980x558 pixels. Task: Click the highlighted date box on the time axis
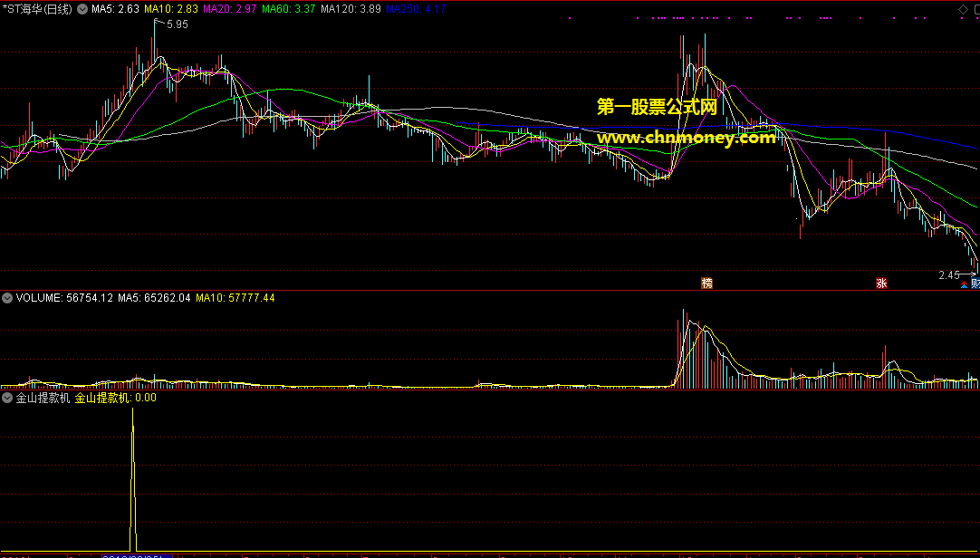point(137,556)
